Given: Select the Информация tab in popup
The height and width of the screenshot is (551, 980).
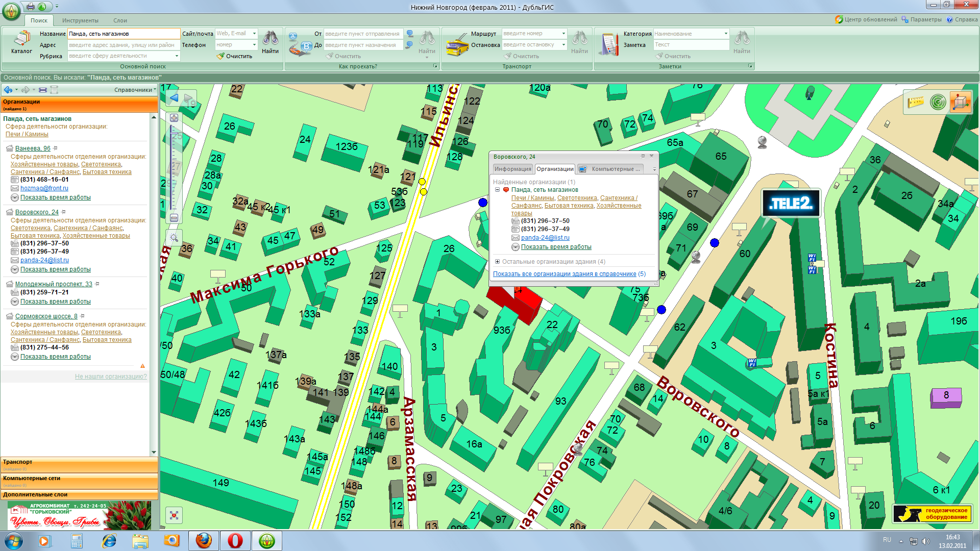Looking at the screenshot, I should (512, 169).
